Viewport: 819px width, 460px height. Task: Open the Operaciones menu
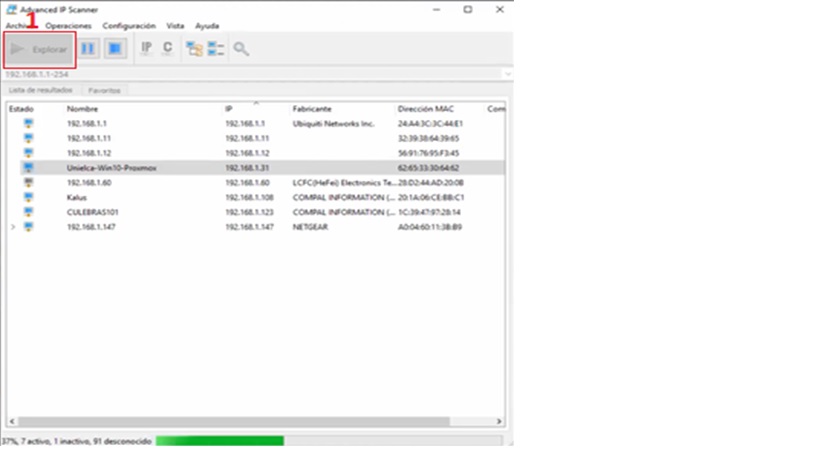click(x=68, y=26)
